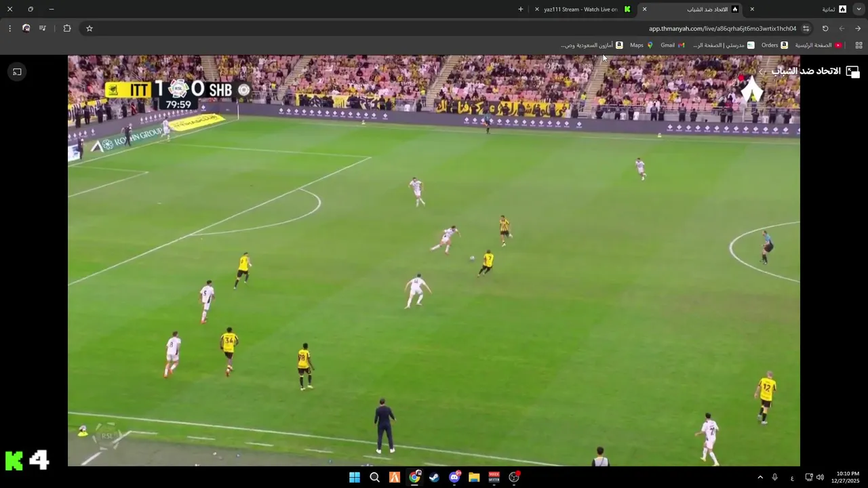Open network and volume quick settings
This screenshot has width=868, height=488.
pos(814,477)
